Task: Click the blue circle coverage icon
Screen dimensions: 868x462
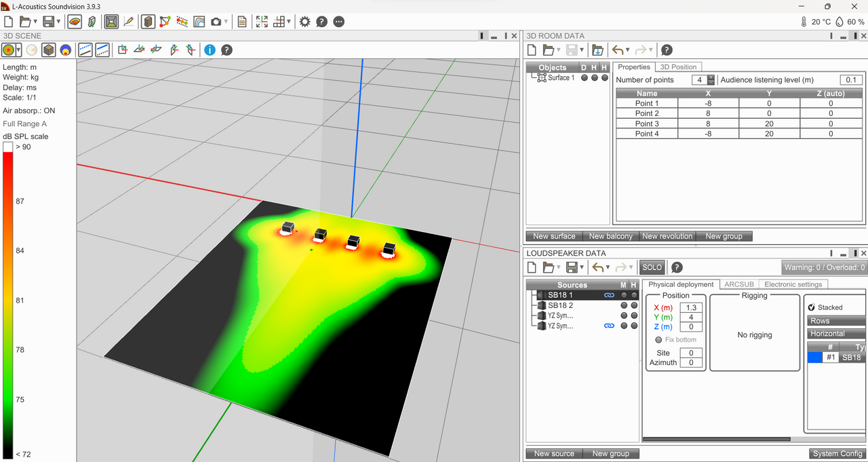Action: (x=66, y=50)
